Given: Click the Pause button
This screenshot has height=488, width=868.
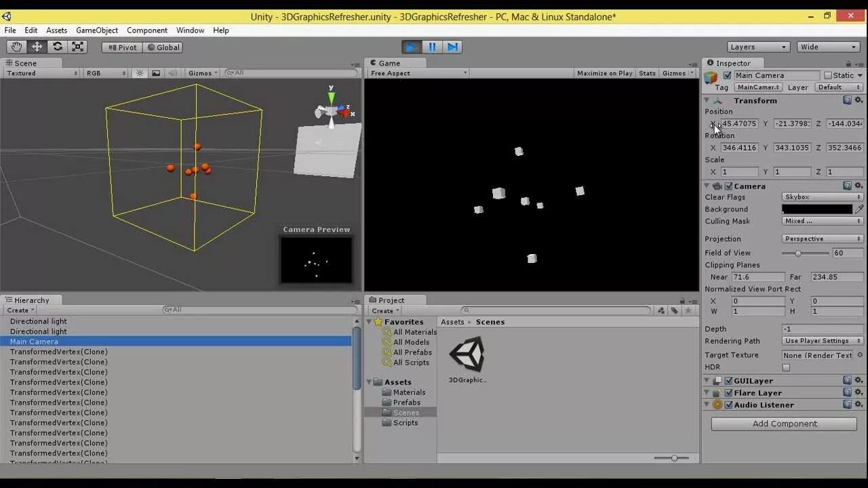Looking at the screenshot, I should (x=432, y=47).
